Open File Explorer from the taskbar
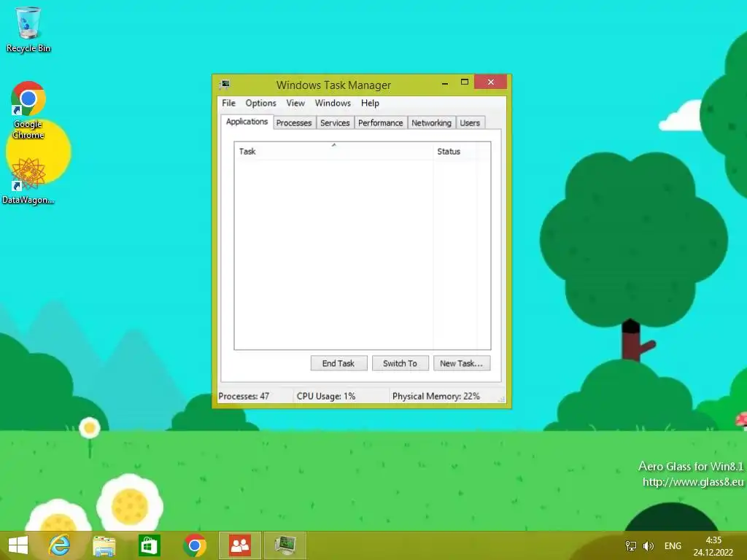This screenshot has height=560, width=747. point(104,545)
